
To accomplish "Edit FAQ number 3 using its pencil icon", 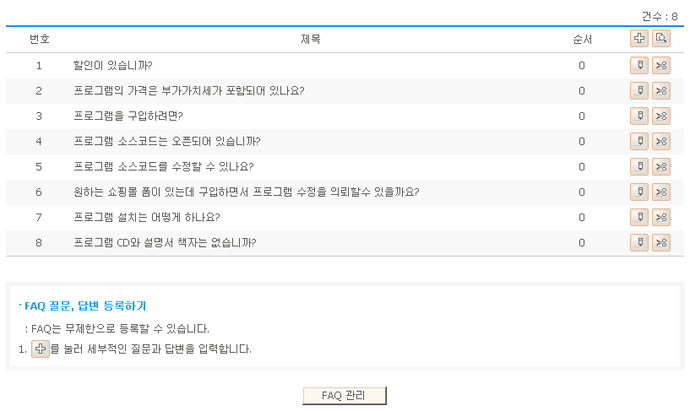I will point(640,116).
